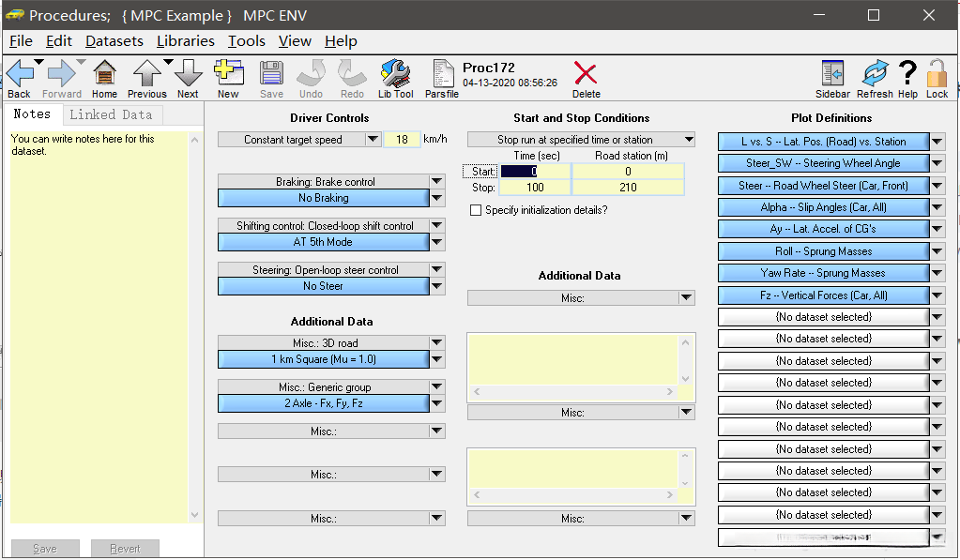Viewport: 960px width, 560px height.
Task: Toggle the Sidebar icon
Action: click(832, 74)
